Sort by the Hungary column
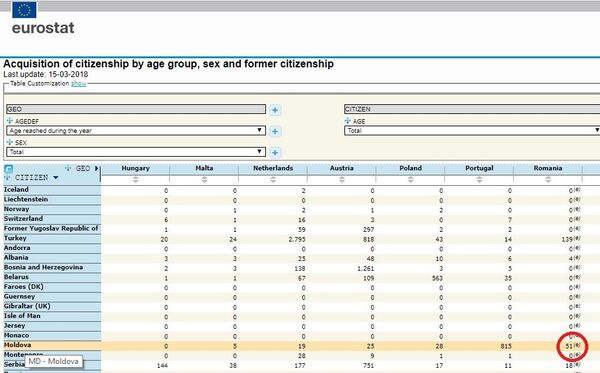The height and width of the screenshot is (373, 600). [135, 179]
